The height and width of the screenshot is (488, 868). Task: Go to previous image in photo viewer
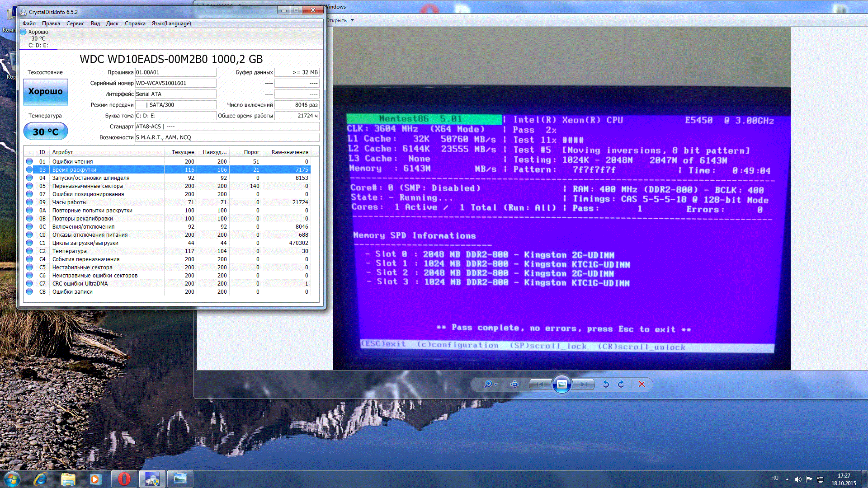click(x=540, y=384)
